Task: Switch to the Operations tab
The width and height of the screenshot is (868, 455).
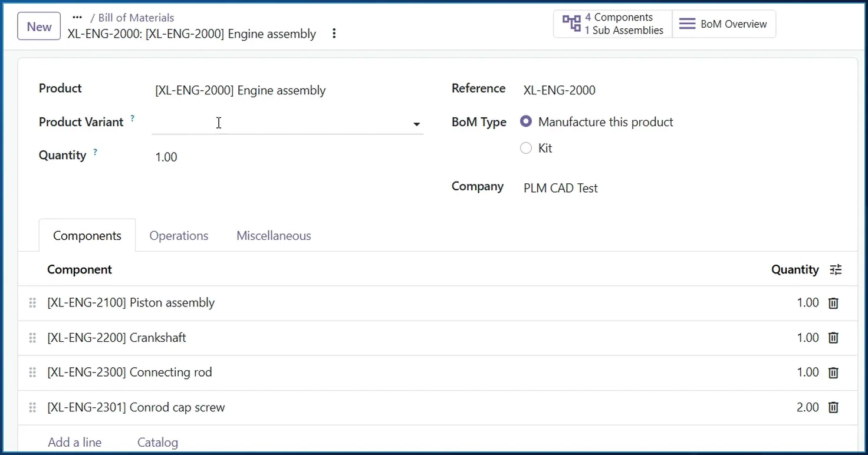Action: click(179, 236)
